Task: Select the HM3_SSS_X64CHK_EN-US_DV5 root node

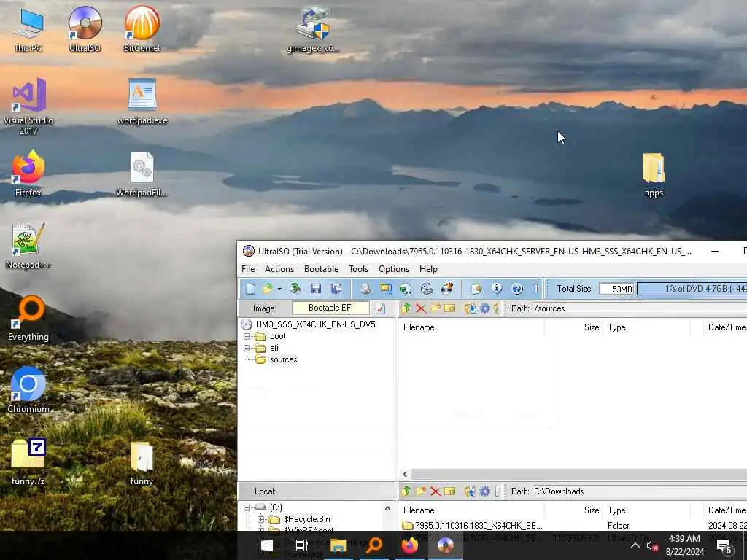Action: pyautogui.click(x=315, y=324)
